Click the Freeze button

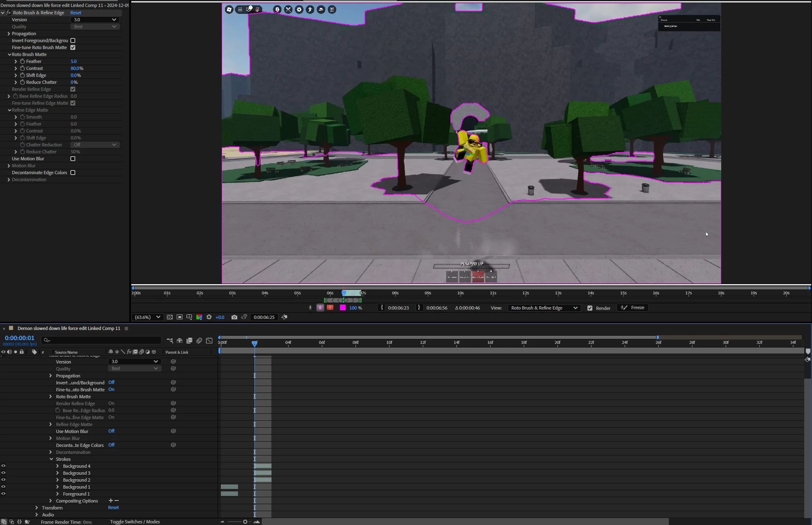point(632,307)
